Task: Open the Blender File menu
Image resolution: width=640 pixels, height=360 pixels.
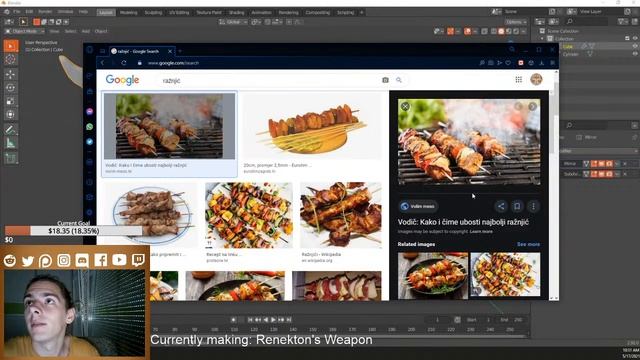Action: tap(17, 12)
